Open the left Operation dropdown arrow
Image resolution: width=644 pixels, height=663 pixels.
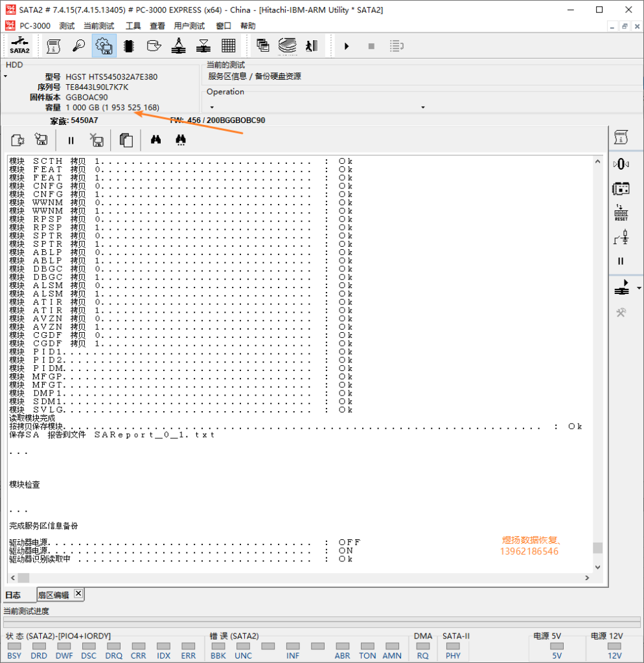[x=212, y=107]
